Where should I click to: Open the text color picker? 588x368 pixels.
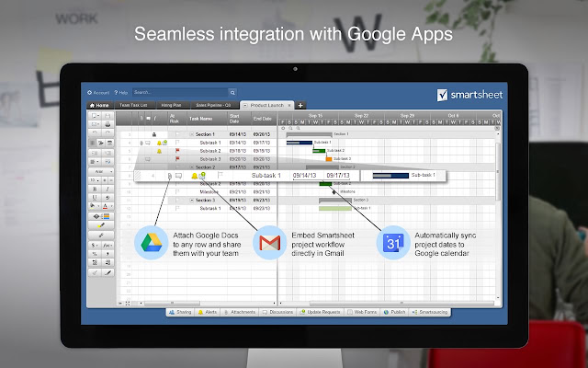107,206
